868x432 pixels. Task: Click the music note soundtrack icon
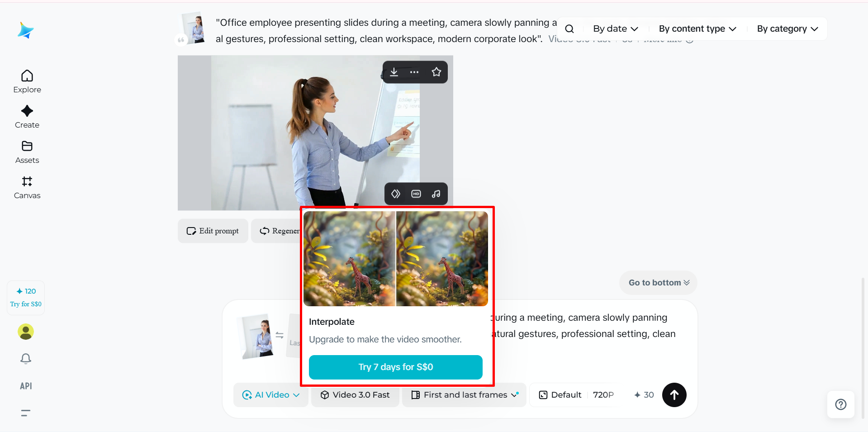436,194
